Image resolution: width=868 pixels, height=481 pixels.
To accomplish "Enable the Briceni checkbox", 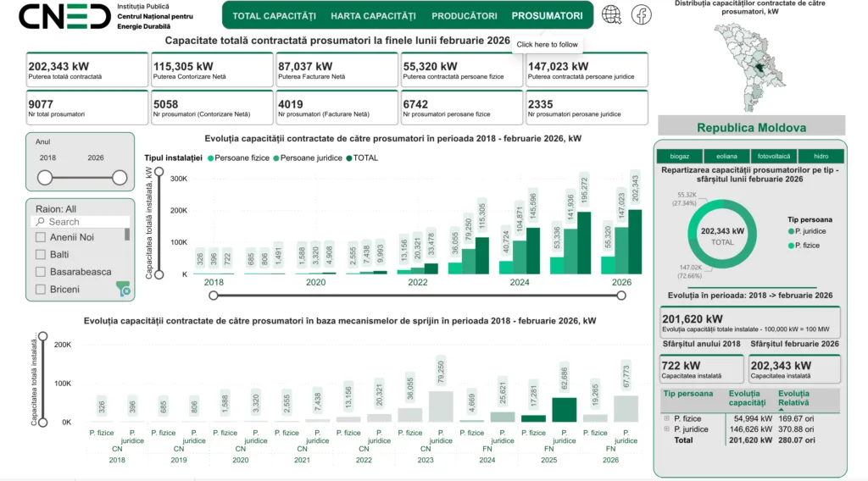I will click(x=41, y=290).
